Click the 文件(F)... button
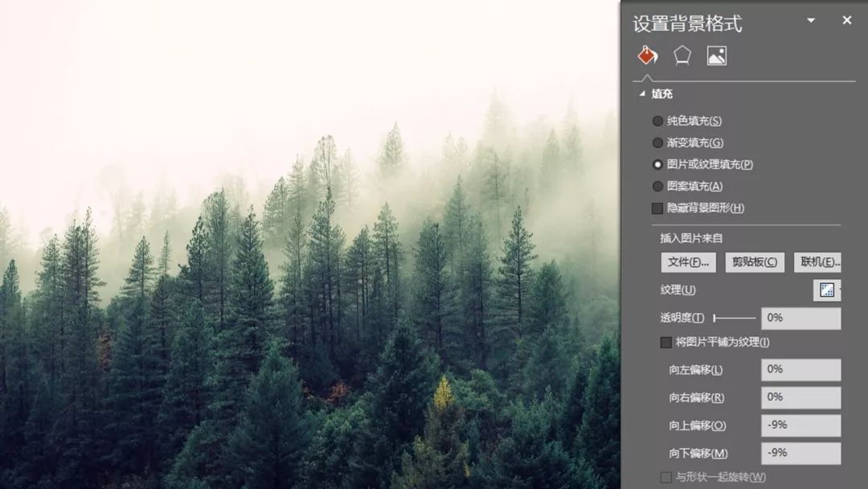Viewport: 868px width, 489px height. coord(688,262)
